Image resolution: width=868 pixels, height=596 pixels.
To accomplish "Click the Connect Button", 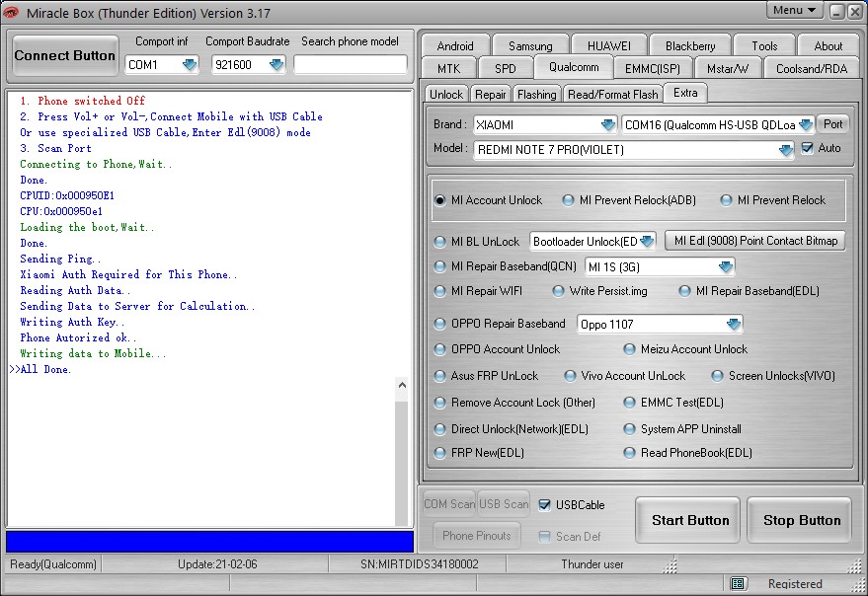I will point(65,56).
